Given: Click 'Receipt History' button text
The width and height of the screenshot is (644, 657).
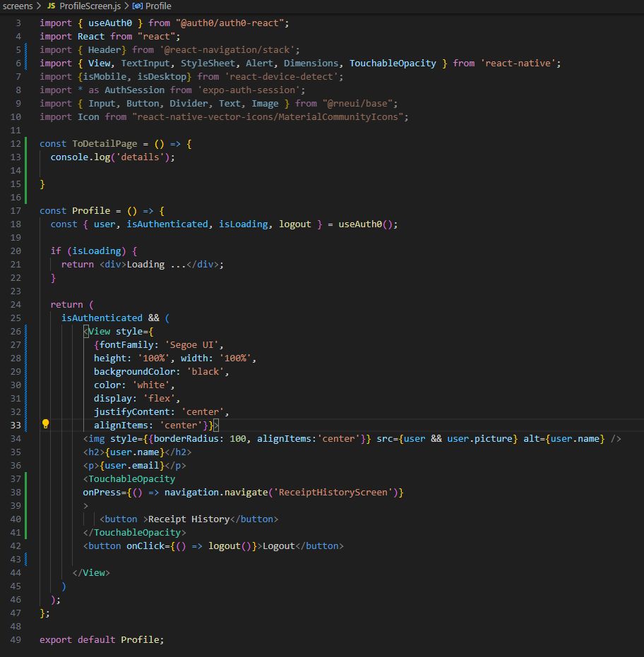Looking at the screenshot, I should tap(189, 519).
